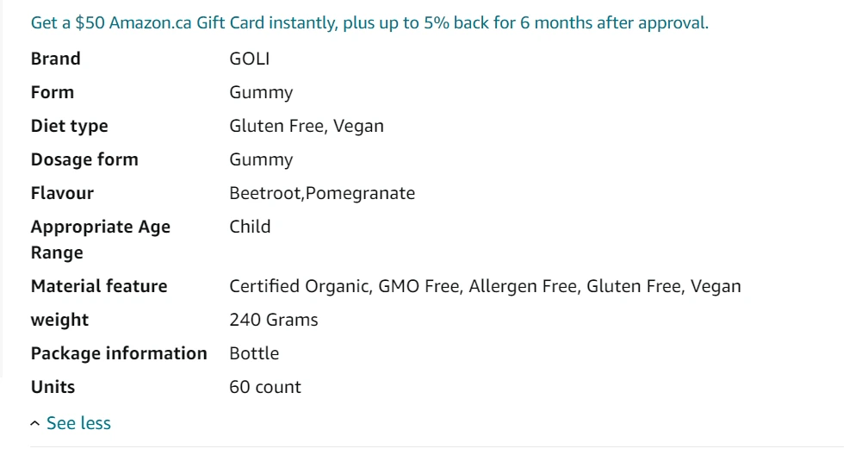
Task: Collapse details with the See less link
Action: [x=78, y=423]
